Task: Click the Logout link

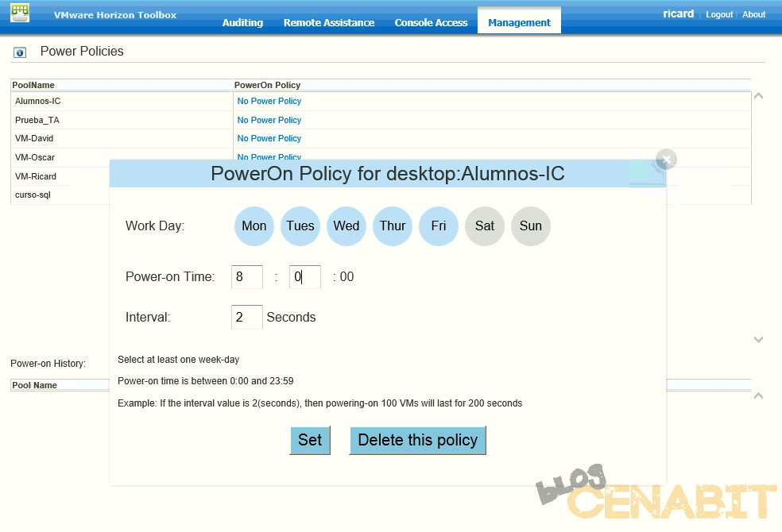Action: [x=719, y=14]
